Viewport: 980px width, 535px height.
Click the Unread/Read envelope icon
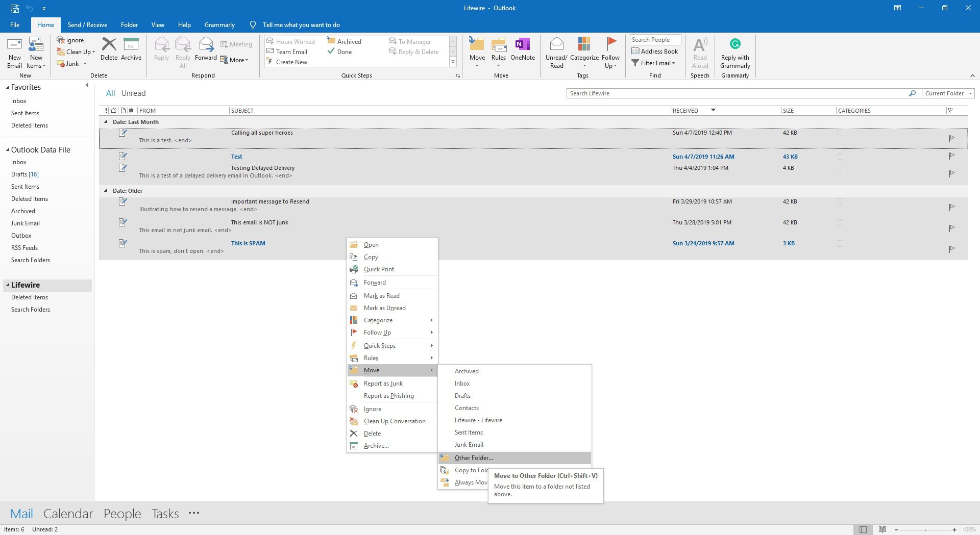tap(556, 44)
